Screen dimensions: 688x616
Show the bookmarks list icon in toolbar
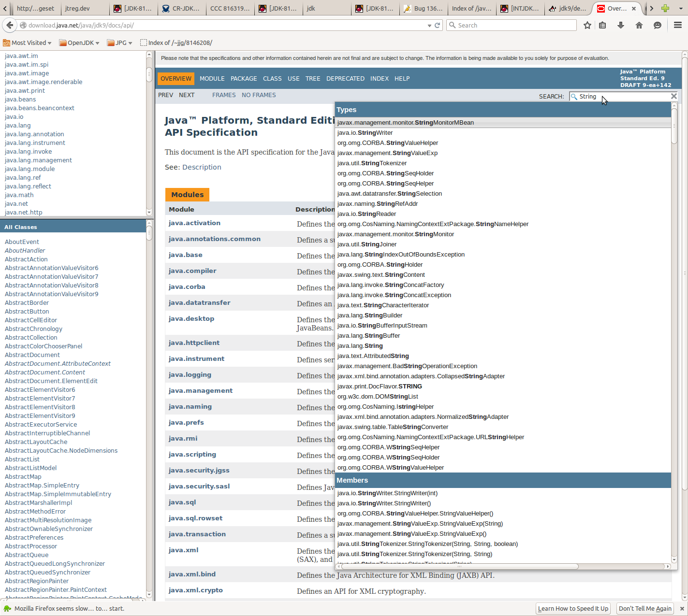602,25
